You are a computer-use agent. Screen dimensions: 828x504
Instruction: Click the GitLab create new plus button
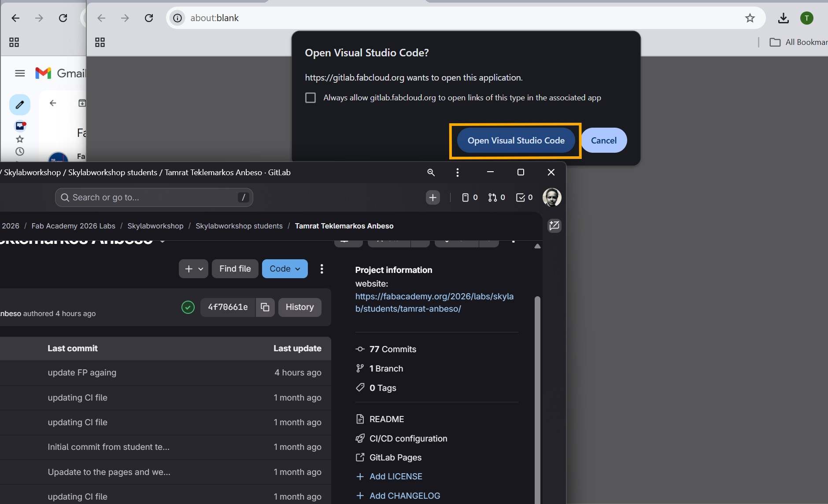[433, 198]
